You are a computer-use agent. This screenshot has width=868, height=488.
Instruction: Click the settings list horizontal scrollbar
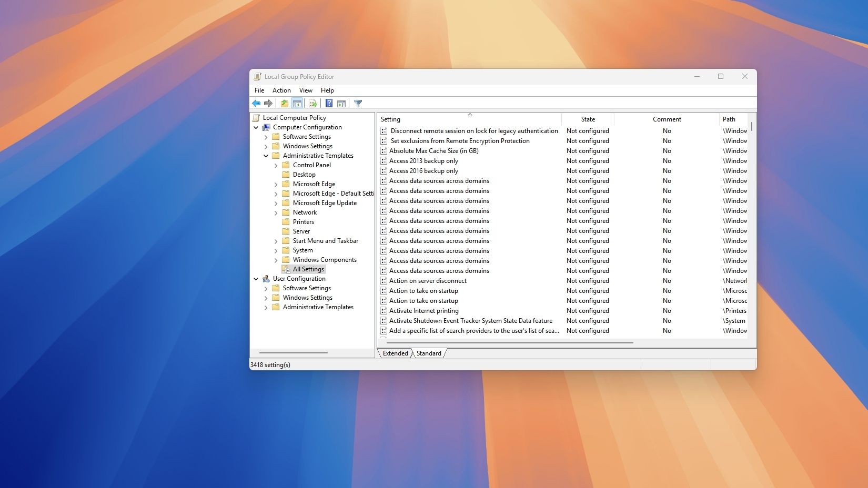[x=509, y=343]
